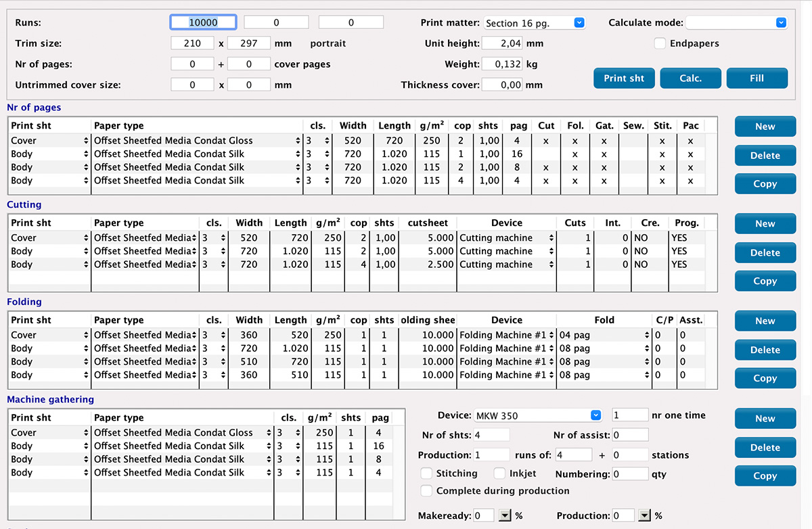
Task: Click the Makeready percentage input field
Action: point(484,515)
